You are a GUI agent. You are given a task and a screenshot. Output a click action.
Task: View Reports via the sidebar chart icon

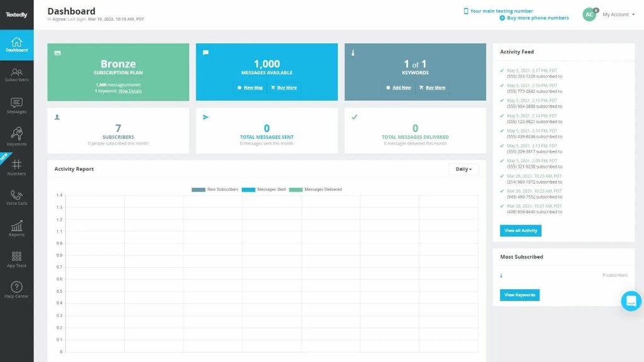pos(16,227)
